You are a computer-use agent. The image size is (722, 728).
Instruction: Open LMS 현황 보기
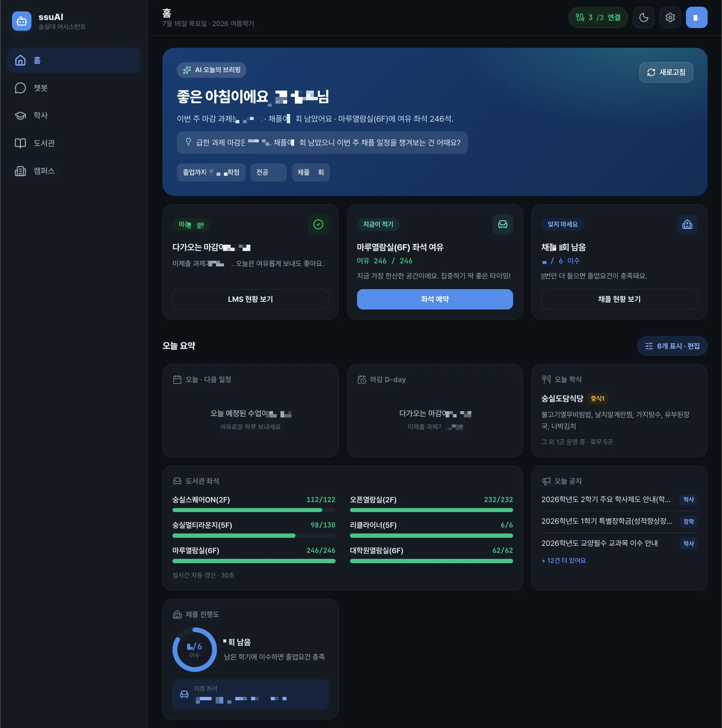pos(250,299)
